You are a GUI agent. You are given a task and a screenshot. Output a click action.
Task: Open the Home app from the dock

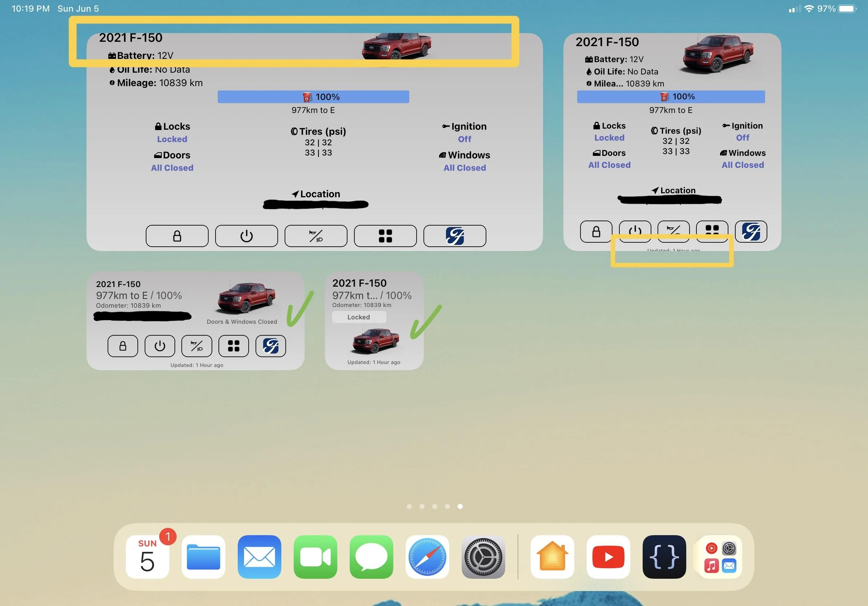552,557
